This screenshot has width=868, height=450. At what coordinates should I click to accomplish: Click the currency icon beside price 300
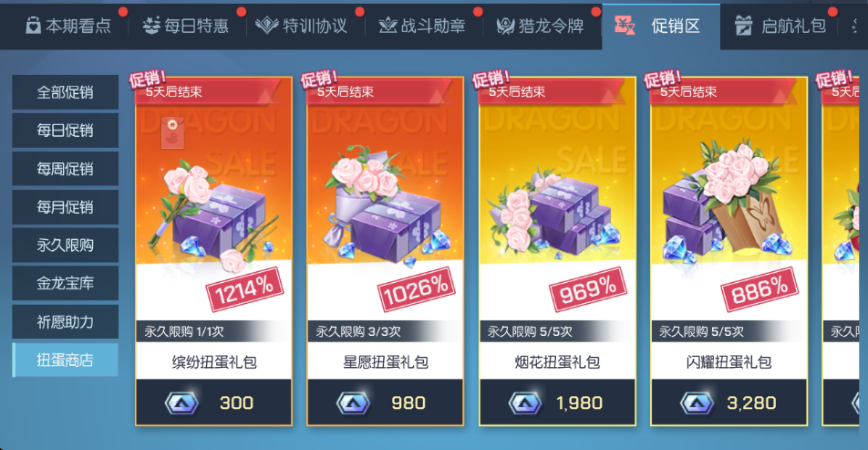[181, 403]
